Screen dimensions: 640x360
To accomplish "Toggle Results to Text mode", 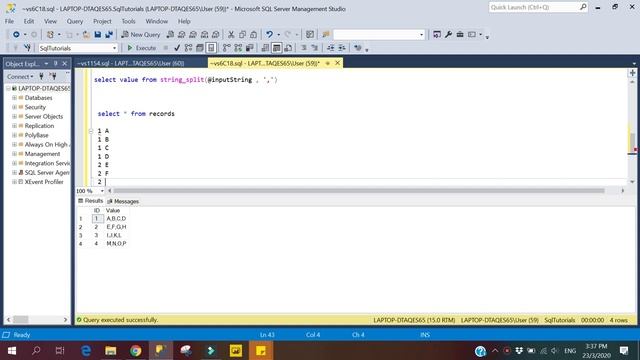I will tap(265, 48).
